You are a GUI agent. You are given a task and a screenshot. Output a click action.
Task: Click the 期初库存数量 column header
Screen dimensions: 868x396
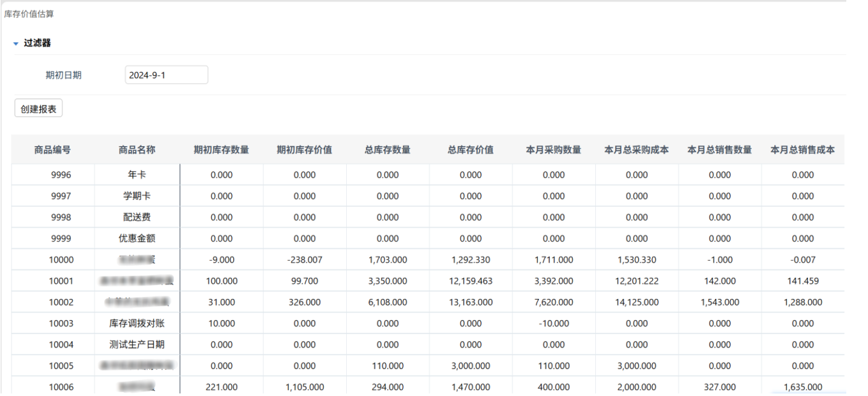(222, 150)
